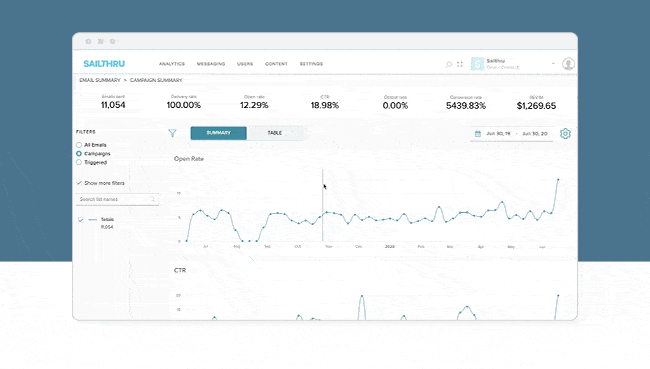Select the Triggered radio option

[x=79, y=162]
